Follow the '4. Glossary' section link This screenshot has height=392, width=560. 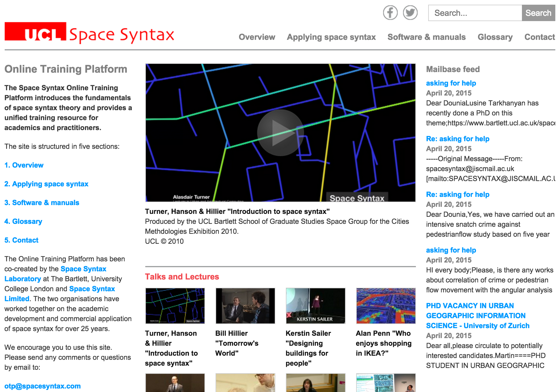coord(23,221)
